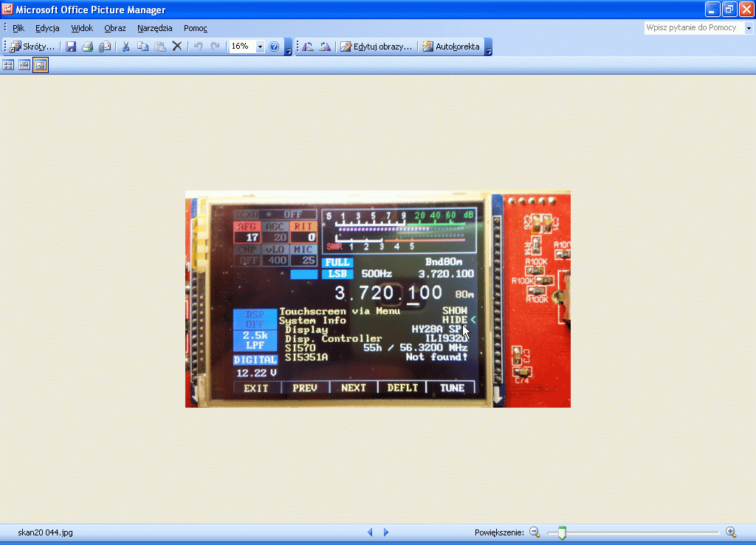Click the zoom out magnifier icon
Screen dimensions: 756x545
click(535, 532)
